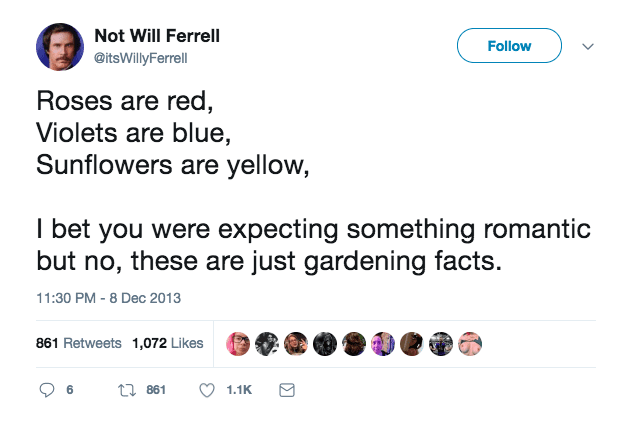Click the reply count number 6
This screenshot has width=634, height=427.
tap(70, 390)
